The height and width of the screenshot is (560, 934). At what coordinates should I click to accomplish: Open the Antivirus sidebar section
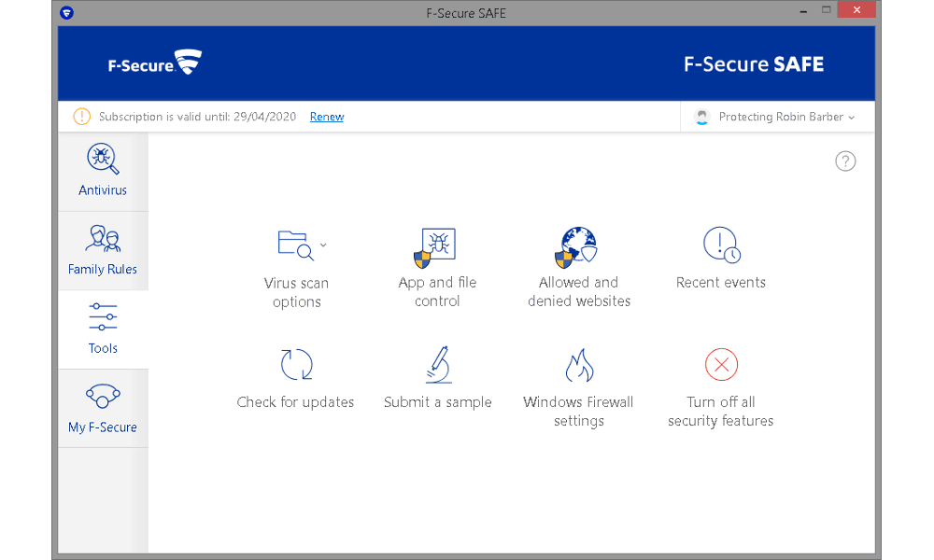pos(103,172)
